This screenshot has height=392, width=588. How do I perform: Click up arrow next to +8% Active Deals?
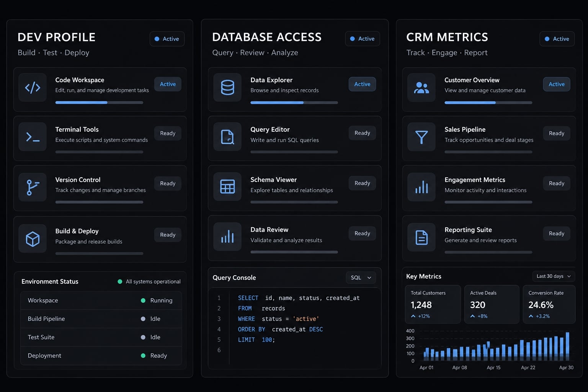pyautogui.click(x=472, y=316)
